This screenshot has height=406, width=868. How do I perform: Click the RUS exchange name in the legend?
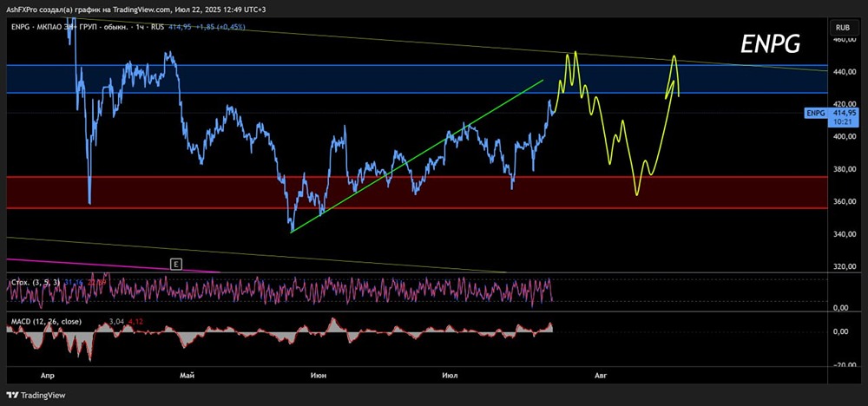click(x=158, y=27)
